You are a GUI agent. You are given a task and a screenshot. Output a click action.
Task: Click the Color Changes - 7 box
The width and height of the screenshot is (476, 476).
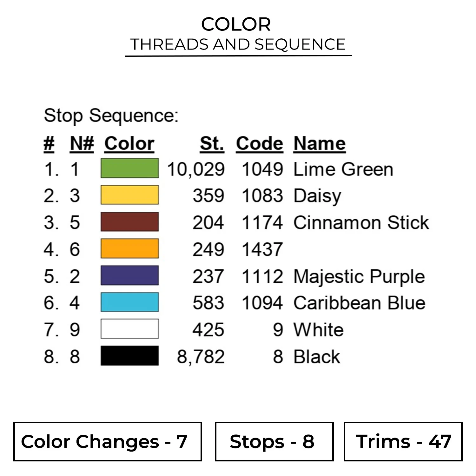[108, 441]
